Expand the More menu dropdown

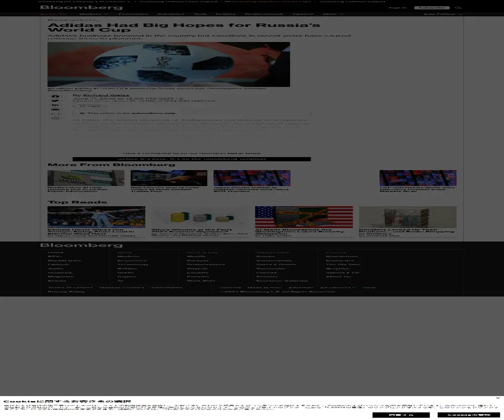(x=333, y=14)
